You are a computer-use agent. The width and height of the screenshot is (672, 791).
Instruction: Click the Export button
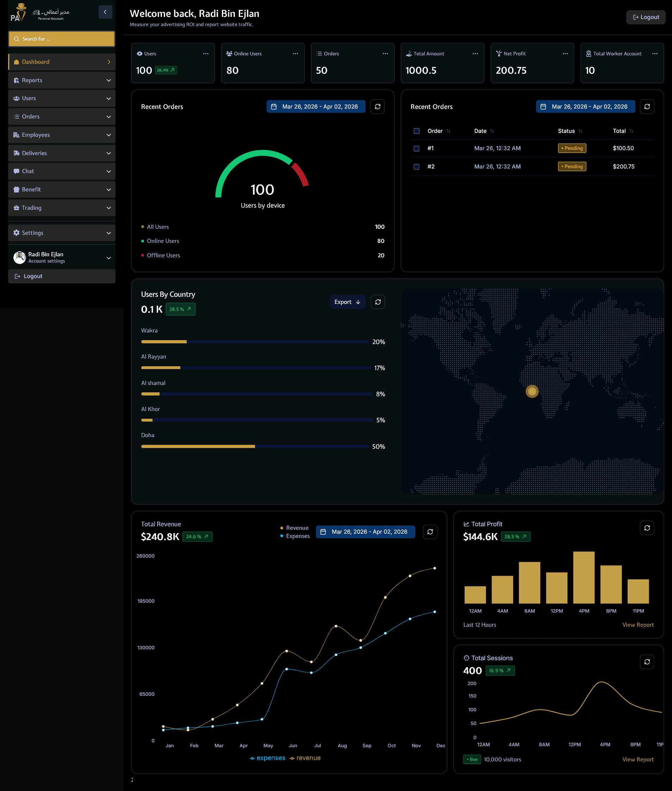click(x=347, y=302)
